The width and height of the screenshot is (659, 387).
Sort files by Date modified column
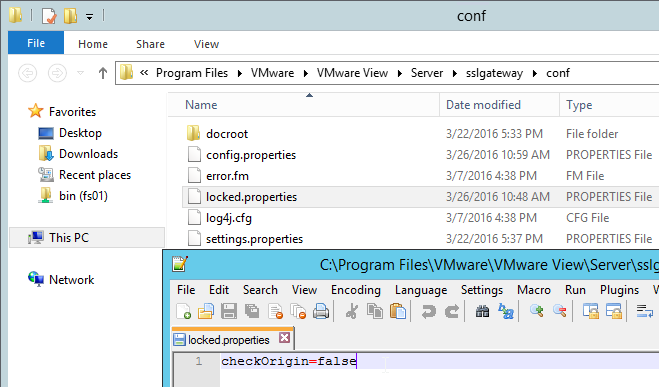pyautogui.click(x=499, y=105)
